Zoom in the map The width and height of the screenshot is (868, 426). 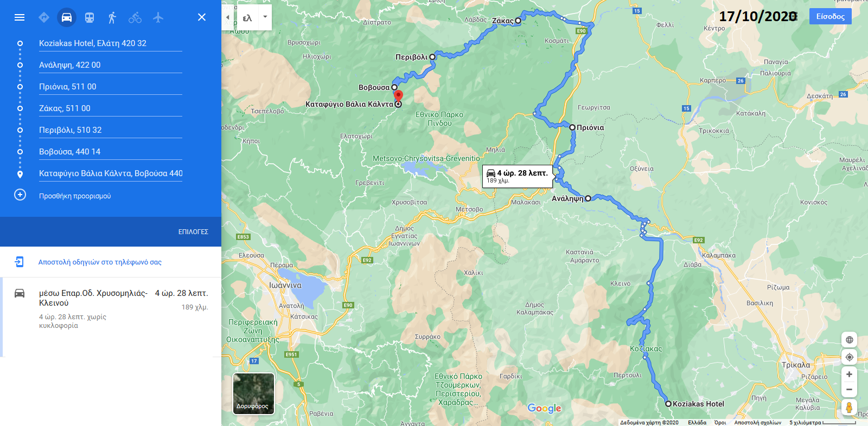point(849,374)
